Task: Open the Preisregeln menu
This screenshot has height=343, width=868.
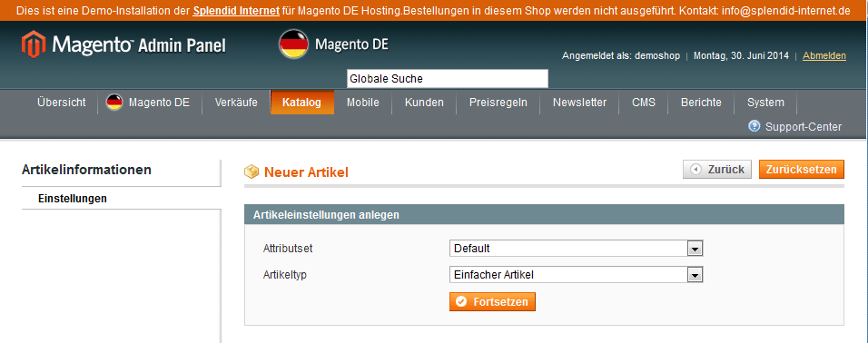Action: click(498, 103)
